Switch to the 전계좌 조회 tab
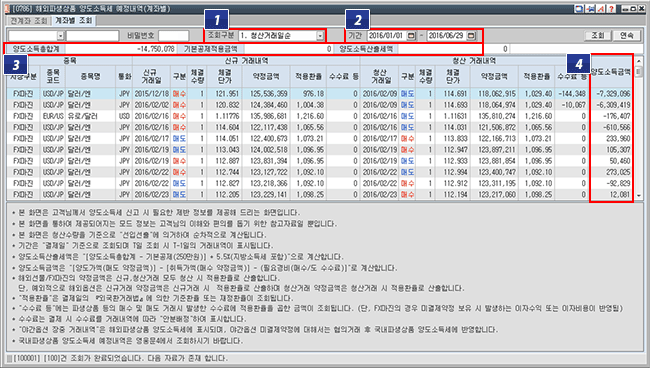Viewport: 650px width, 368px height. pyautogui.click(x=29, y=20)
